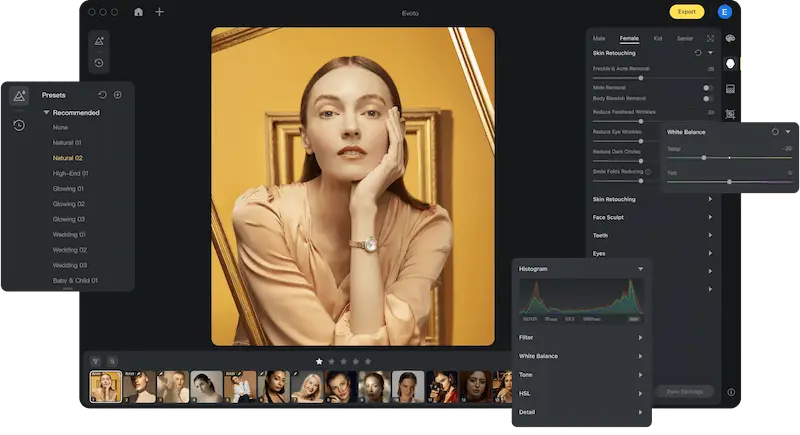Image resolution: width=800 pixels, height=435 pixels.
Task: Collapse the Histogram panel
Action: (640, 269)
